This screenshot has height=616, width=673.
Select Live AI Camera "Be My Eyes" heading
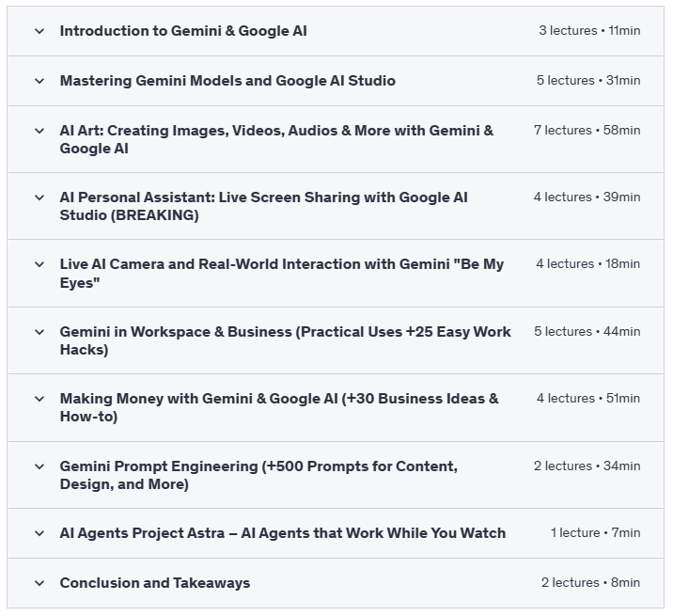pos(281,274)
